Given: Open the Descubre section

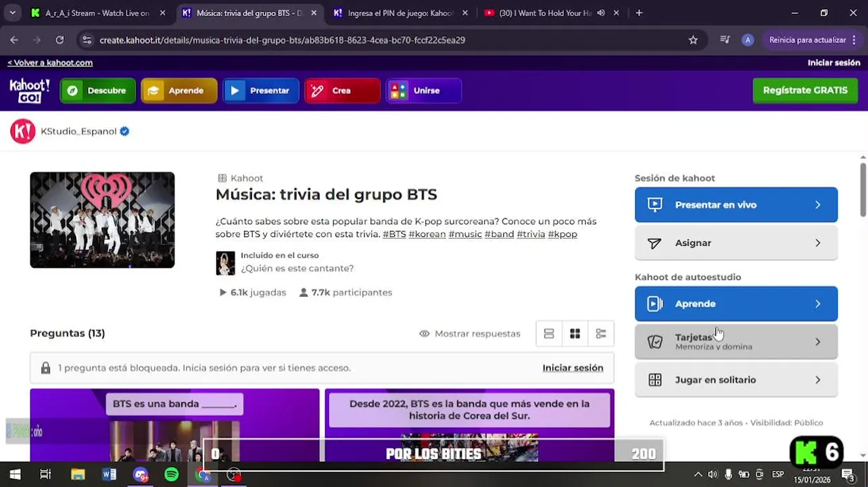Looking at the screenshot, I should [x=98, y=91].
